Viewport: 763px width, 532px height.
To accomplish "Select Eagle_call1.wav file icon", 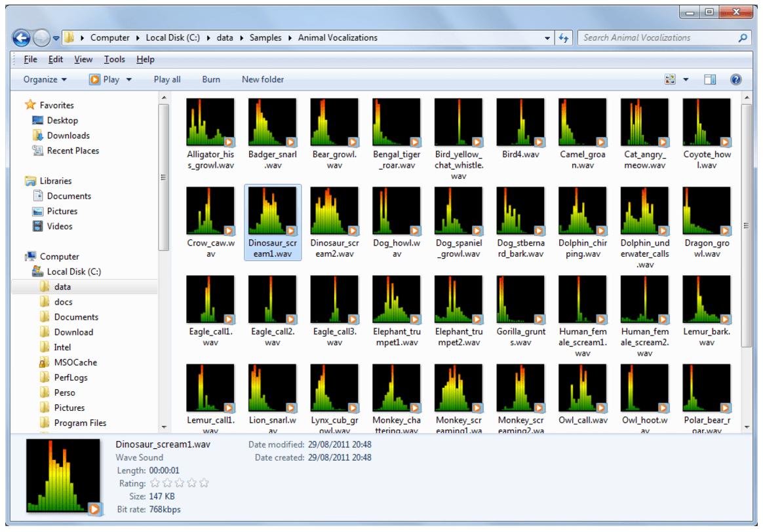I will pos(210,299).
